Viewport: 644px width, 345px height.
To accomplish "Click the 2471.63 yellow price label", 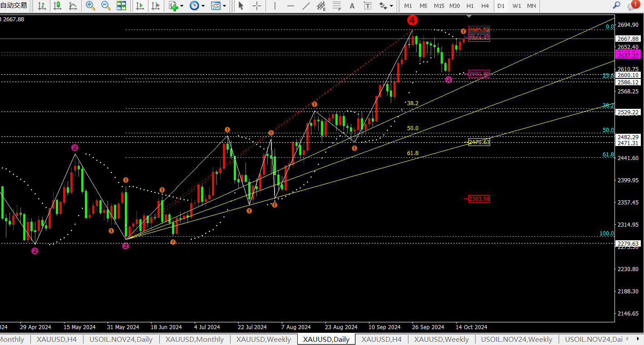I will point(479,142).
